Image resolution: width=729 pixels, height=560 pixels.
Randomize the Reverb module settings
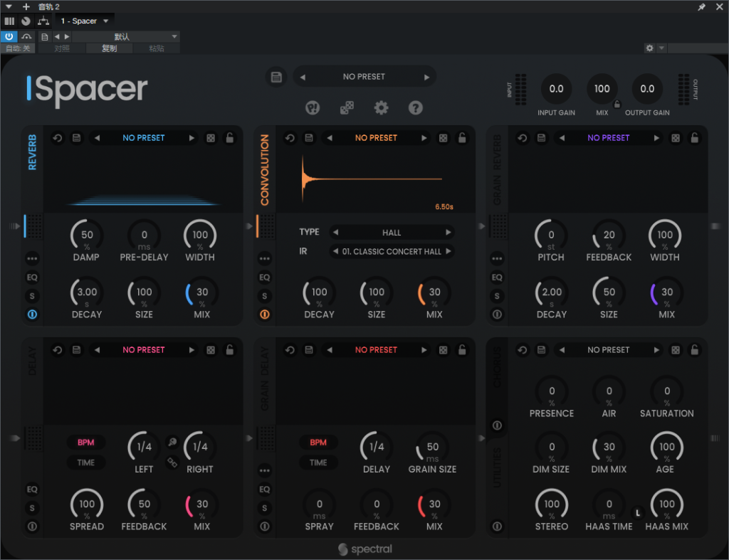pos(211,138)
